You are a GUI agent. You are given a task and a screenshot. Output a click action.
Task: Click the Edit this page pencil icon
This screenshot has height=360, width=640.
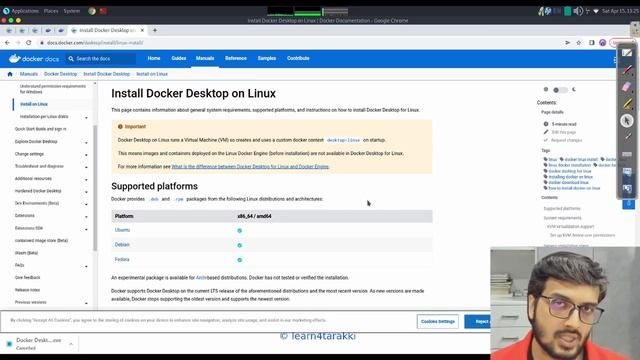pos(546,132)
